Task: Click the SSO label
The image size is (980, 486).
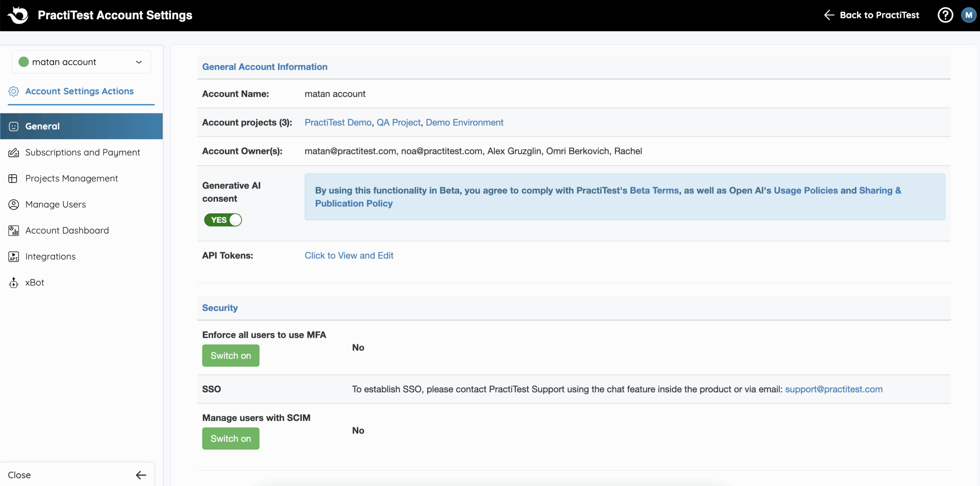Action: 211,389
